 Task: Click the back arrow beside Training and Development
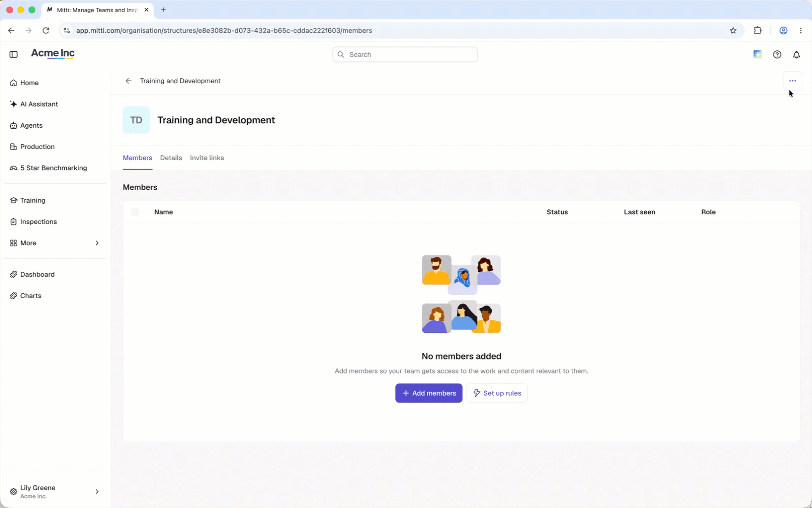[x=129, y=81]
